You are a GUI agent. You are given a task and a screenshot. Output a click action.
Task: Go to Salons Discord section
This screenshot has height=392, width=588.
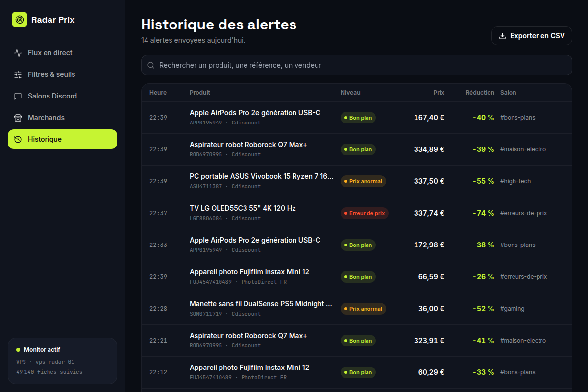click(x=62, y=96)
